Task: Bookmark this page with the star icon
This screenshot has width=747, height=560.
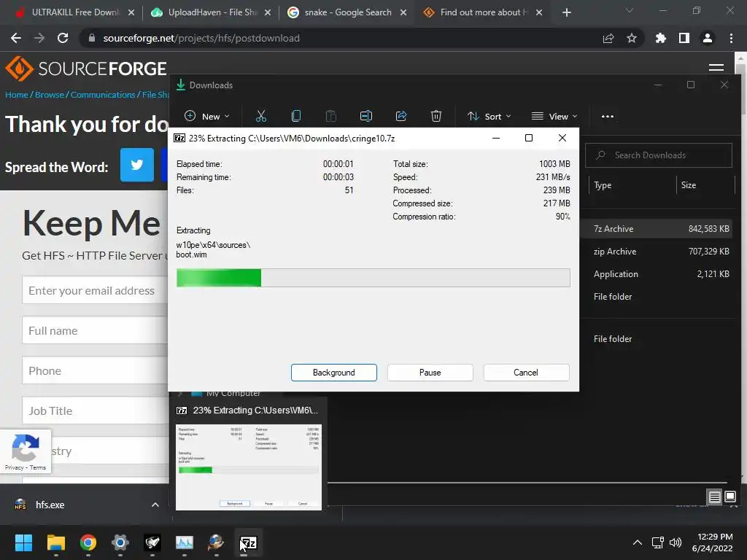Action: click(632, 38)
